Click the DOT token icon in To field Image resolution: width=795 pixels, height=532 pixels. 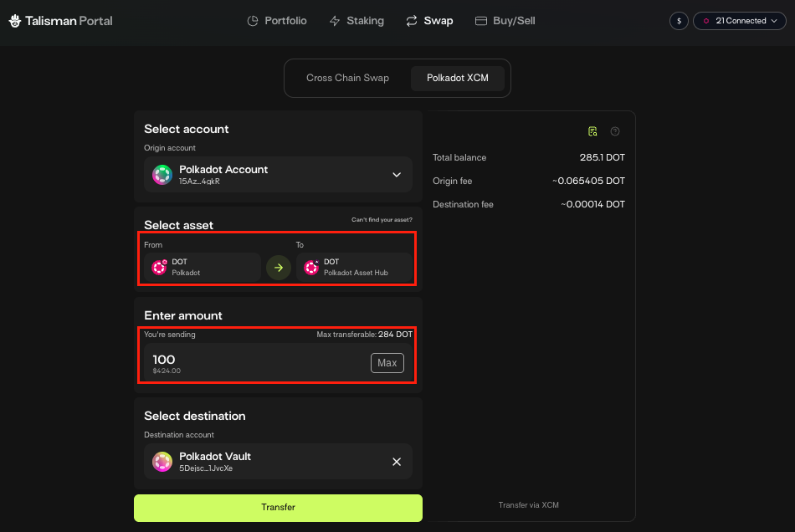[311, 267]
